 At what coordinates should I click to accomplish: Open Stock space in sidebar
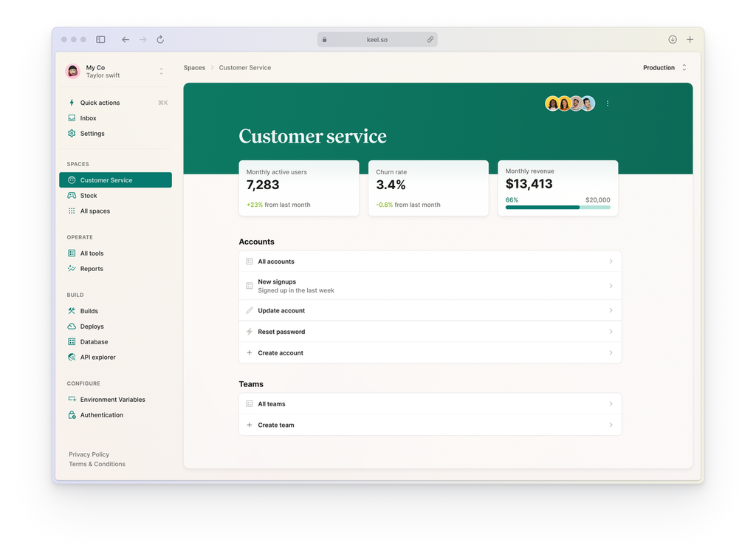[116, 195]
